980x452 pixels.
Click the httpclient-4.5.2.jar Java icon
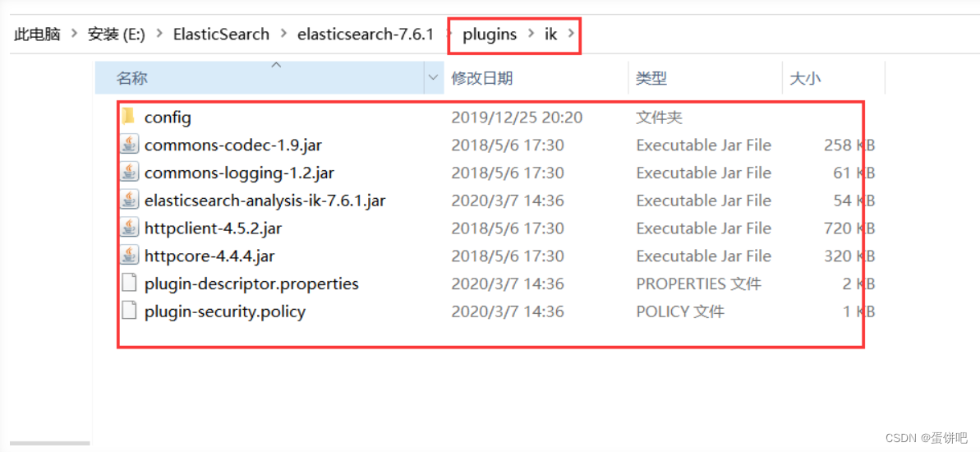pyautogui.click(x=129, y=228)
